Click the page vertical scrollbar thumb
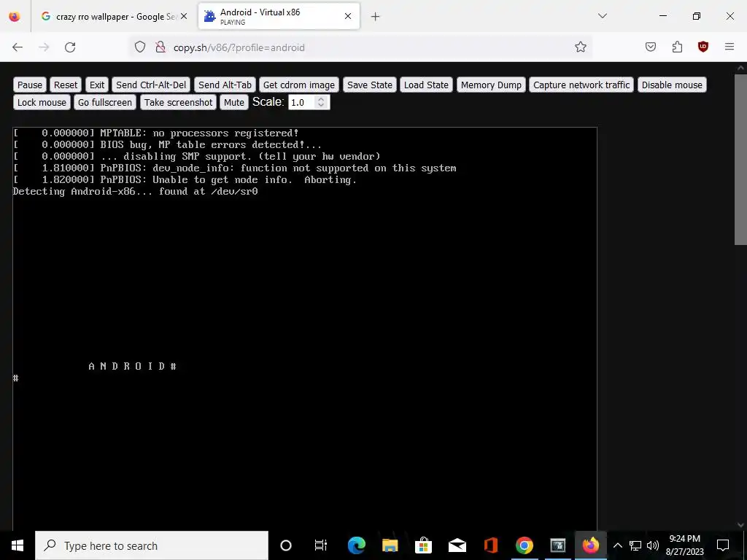The width and height of the screenshot is (747, 560). [x=740, y=160]
